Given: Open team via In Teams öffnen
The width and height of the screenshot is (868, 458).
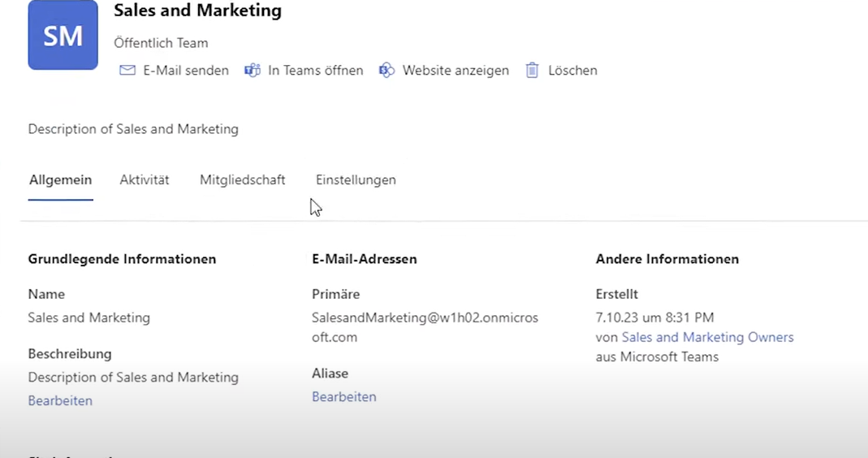Looking at the screenshot, I should click(316, 71).
